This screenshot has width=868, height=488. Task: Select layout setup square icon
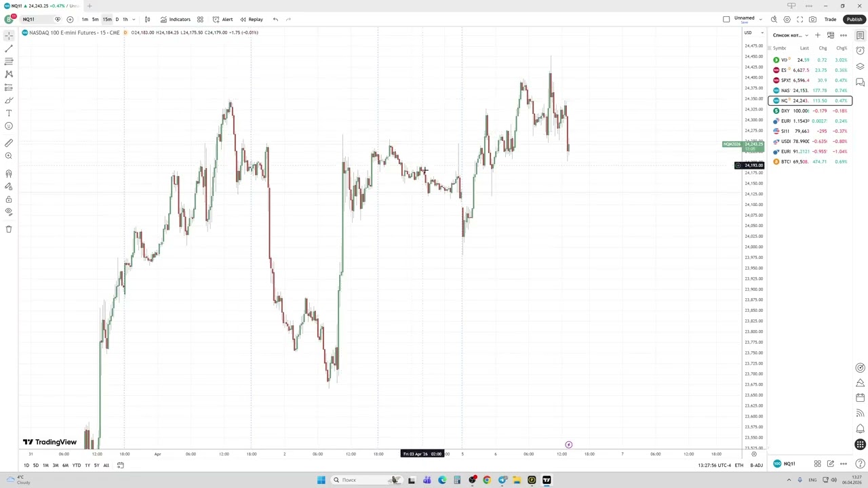[x=726, y=20]
